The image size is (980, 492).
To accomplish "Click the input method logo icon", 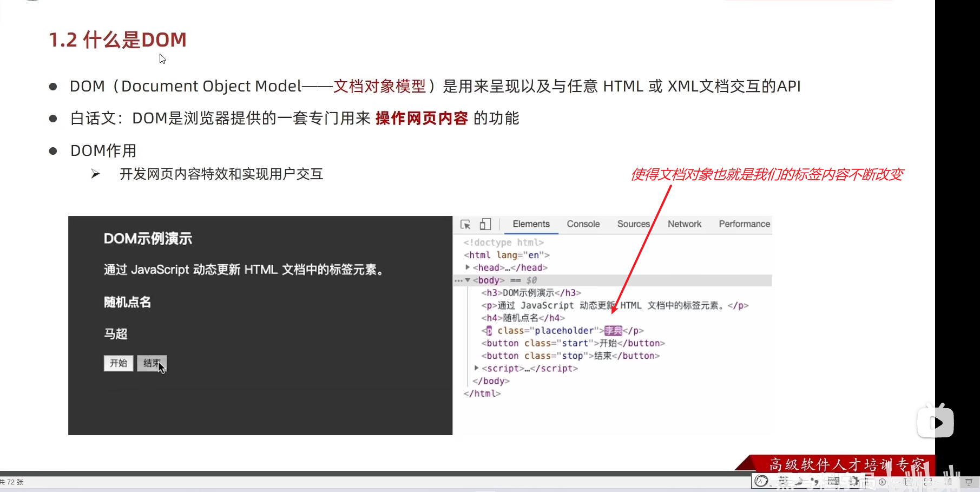I will (x=761, y=481).
